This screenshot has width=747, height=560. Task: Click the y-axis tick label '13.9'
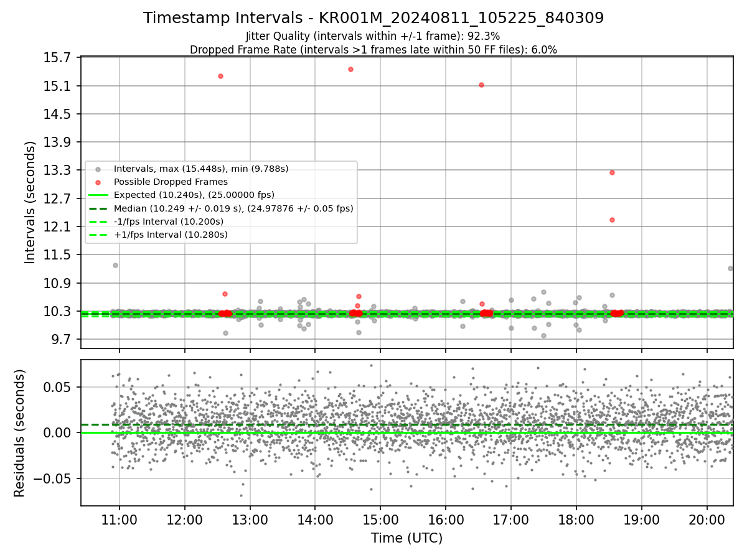click(x=59, y=142)
